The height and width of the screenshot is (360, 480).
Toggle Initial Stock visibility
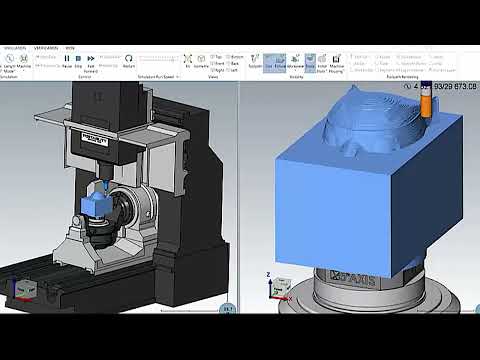(x=322, y=64)
